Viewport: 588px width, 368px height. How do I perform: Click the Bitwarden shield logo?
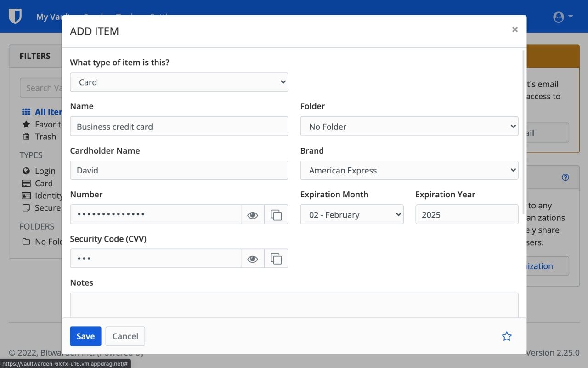point(15,17)
